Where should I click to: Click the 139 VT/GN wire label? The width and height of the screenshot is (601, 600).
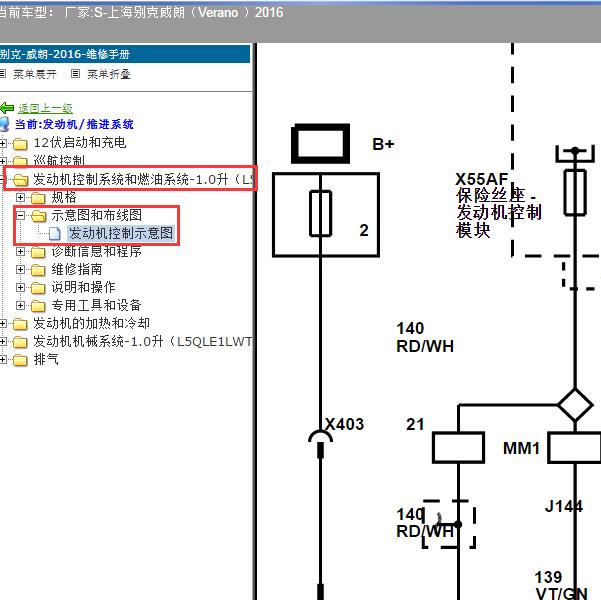(561, 586)
